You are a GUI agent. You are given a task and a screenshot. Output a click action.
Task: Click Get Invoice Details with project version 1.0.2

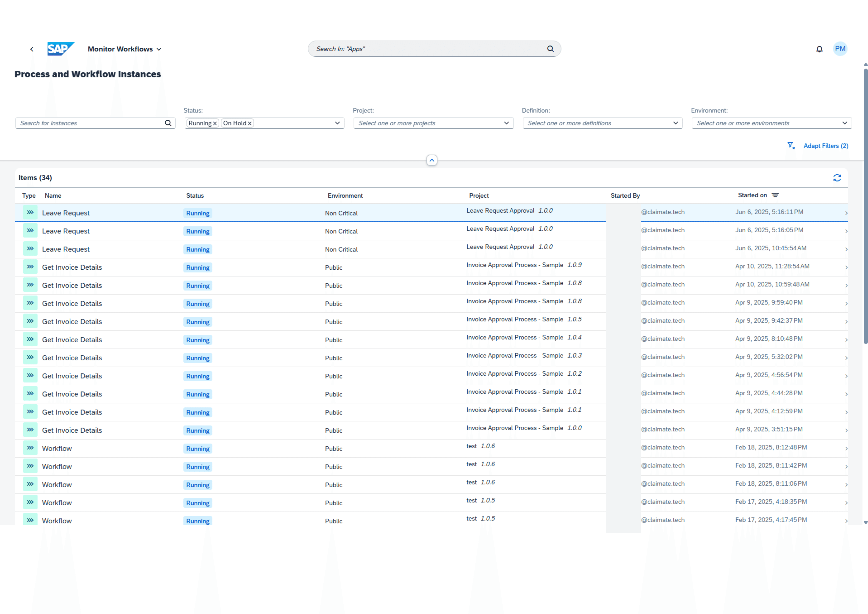(72, 376)
